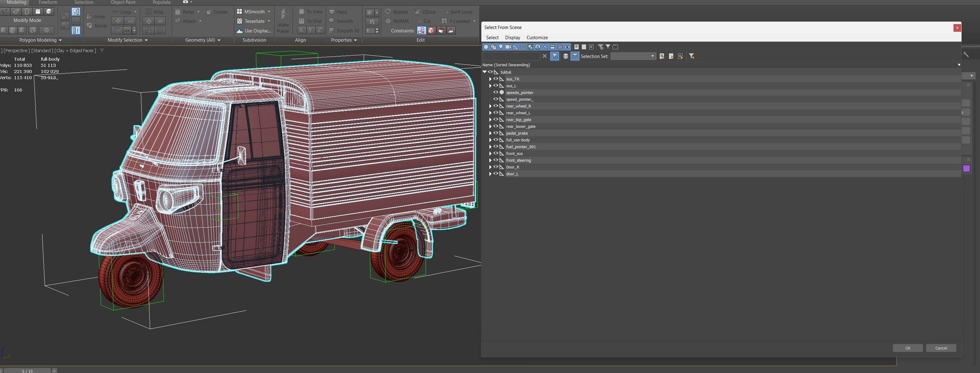Screen dimensions: 980x373
Task: Switch to Sort by Hierarchy view icon
Action: click(x=575, y=56)
